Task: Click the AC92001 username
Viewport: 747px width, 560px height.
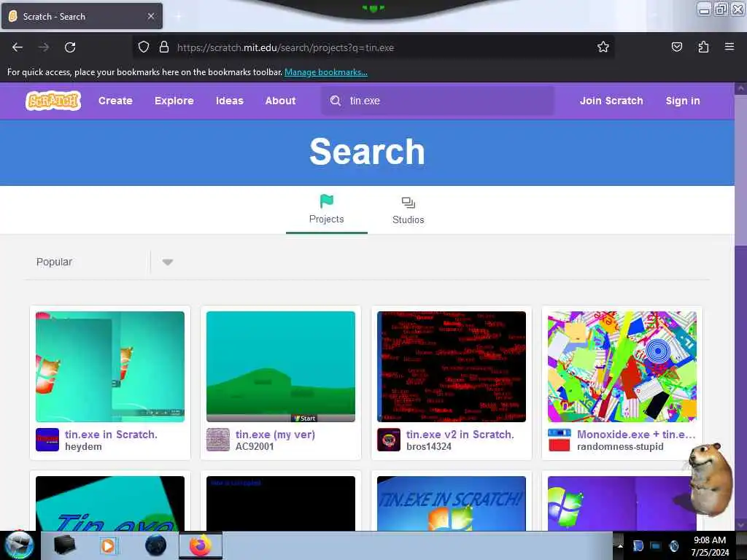Action: point(255,447)
